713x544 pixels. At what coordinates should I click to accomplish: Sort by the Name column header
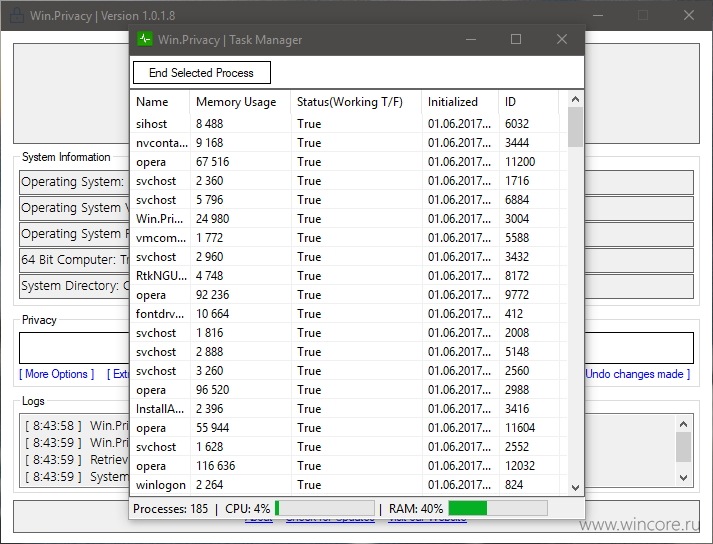click(160, 102)
